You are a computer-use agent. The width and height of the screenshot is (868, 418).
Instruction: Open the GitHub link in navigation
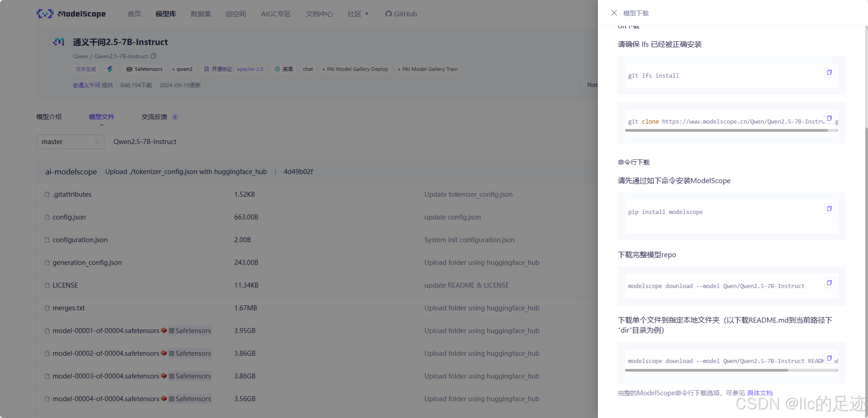pyautogui.click(x=401, y=14)
